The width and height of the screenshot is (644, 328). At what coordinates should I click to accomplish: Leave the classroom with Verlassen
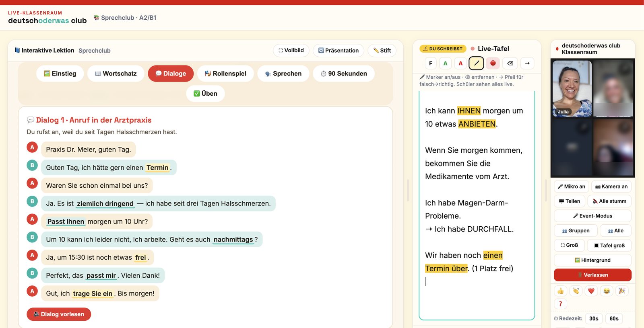coord(593,275)
